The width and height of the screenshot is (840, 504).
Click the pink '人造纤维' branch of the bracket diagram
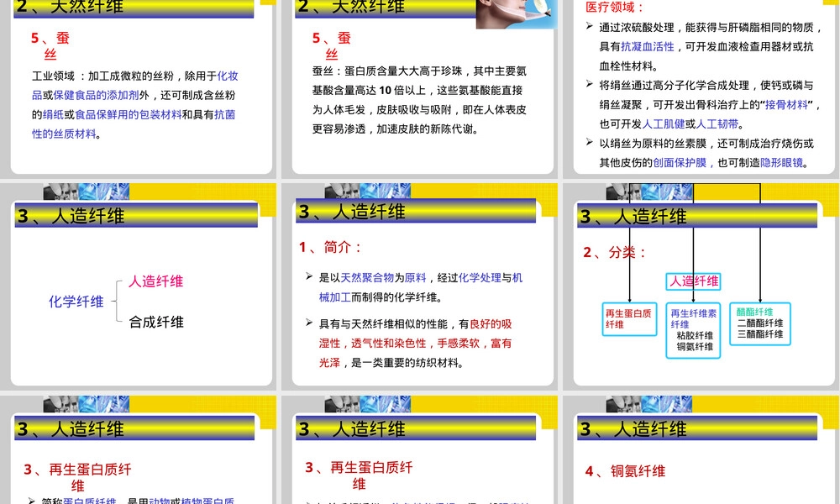156,281
